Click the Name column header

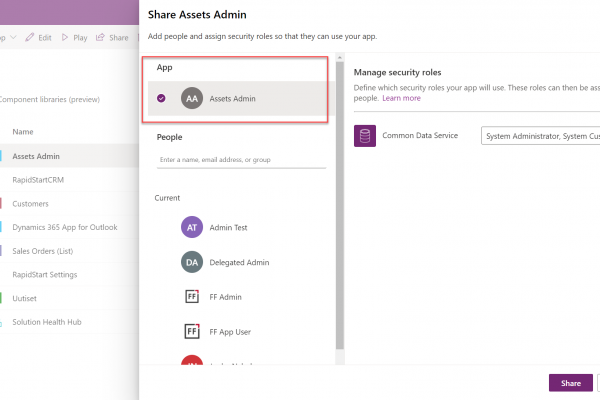point(23,132)
